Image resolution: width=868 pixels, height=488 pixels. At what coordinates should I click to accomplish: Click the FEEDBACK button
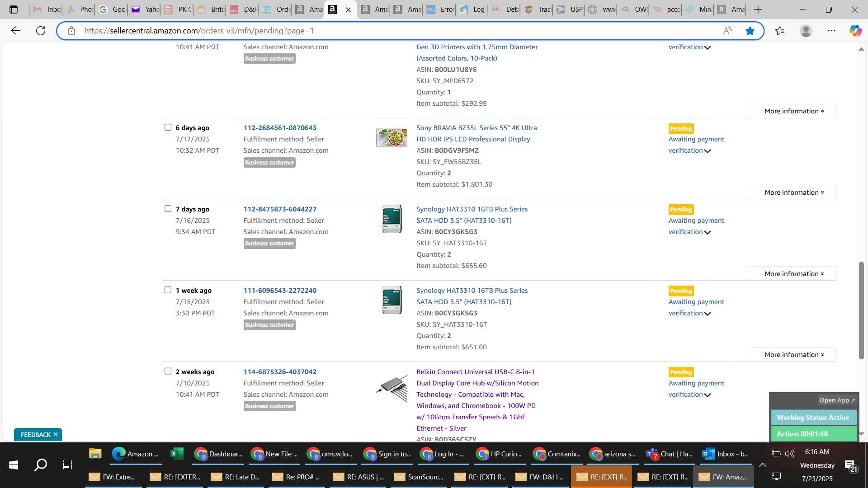click(36, 434)
